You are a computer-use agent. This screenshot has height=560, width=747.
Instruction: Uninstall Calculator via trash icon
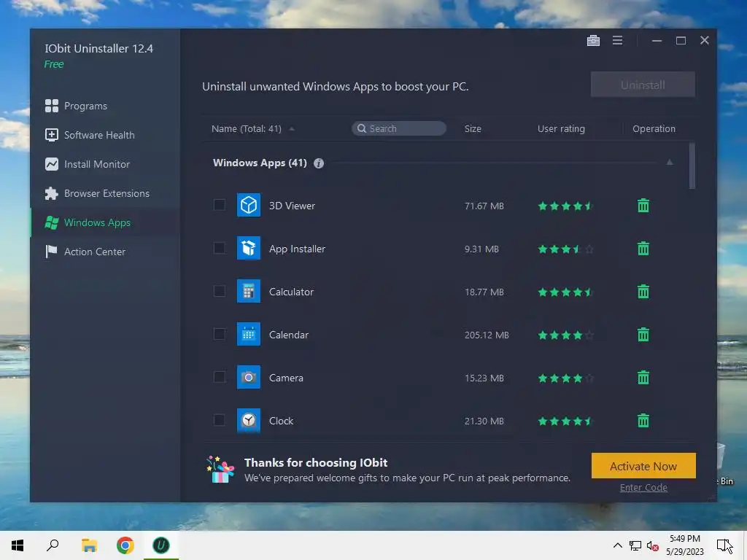pyautogui.click(x=643, y=292)
